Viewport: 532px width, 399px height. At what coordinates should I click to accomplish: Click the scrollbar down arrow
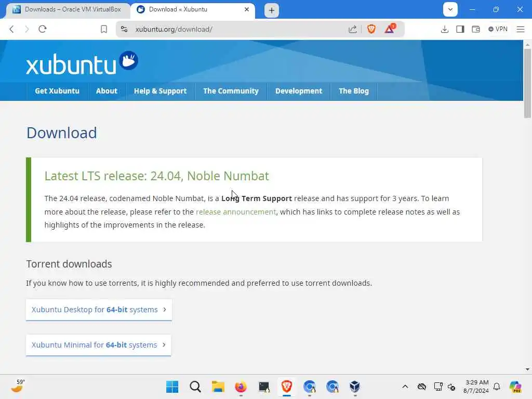[527, 369]
